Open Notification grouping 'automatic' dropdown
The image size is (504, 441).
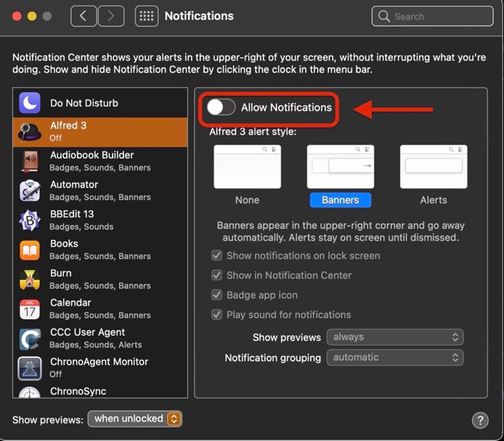[x=395, y=357]
